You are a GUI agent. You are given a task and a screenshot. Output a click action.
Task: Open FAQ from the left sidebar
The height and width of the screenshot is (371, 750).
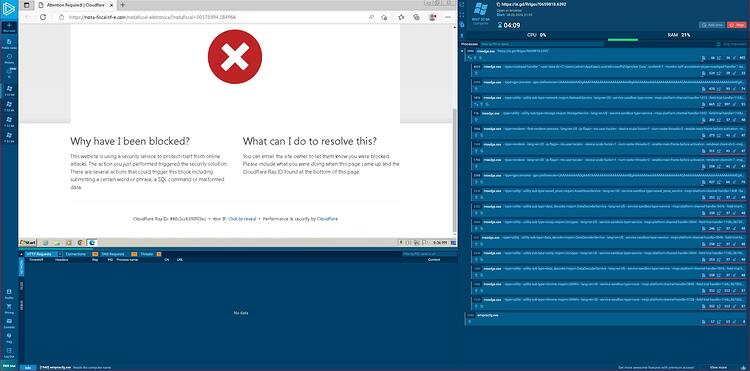9,338
